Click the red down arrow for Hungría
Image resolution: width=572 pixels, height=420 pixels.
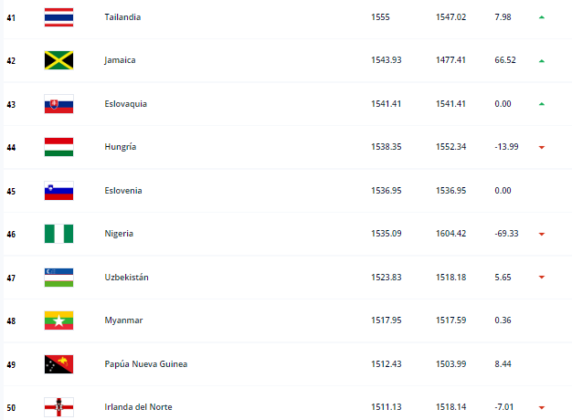point(542,147)
